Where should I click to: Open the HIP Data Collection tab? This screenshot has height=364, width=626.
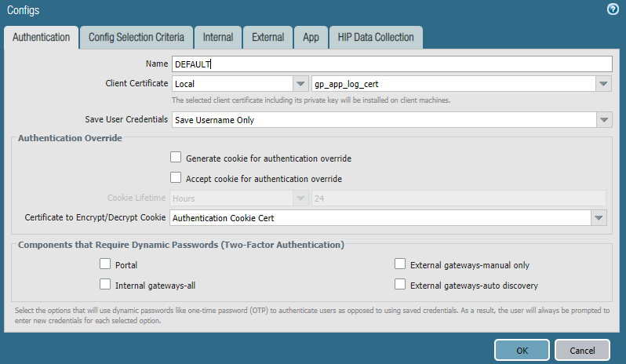pyautogui.click(x=376, y=37)
